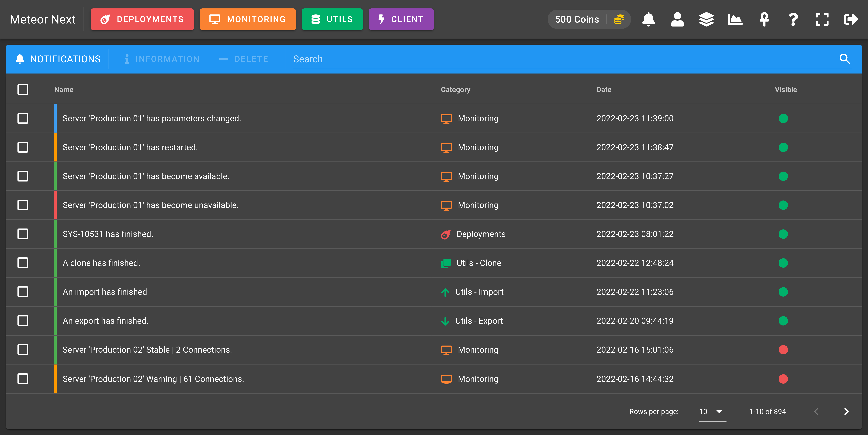This screenshot has width=868, height=435.
Task: Click date 2022-02-22 11:23:06
Action: point(635,292)
